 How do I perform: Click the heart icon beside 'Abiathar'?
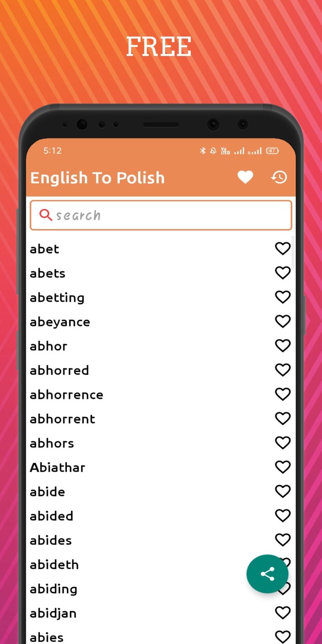(x=282, y=467)
